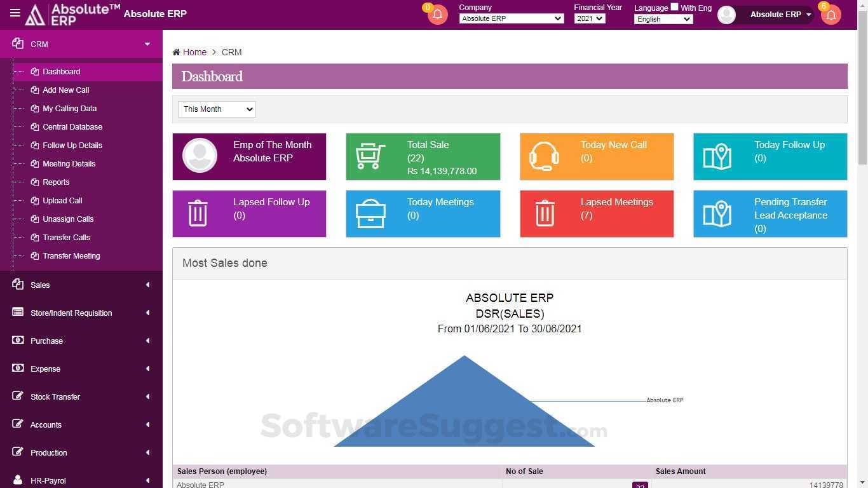Click Rs 14,139,778.00 sale amount
Image resolution: width=868 pixels, height=488 pixels.
(x=442, y=171)
